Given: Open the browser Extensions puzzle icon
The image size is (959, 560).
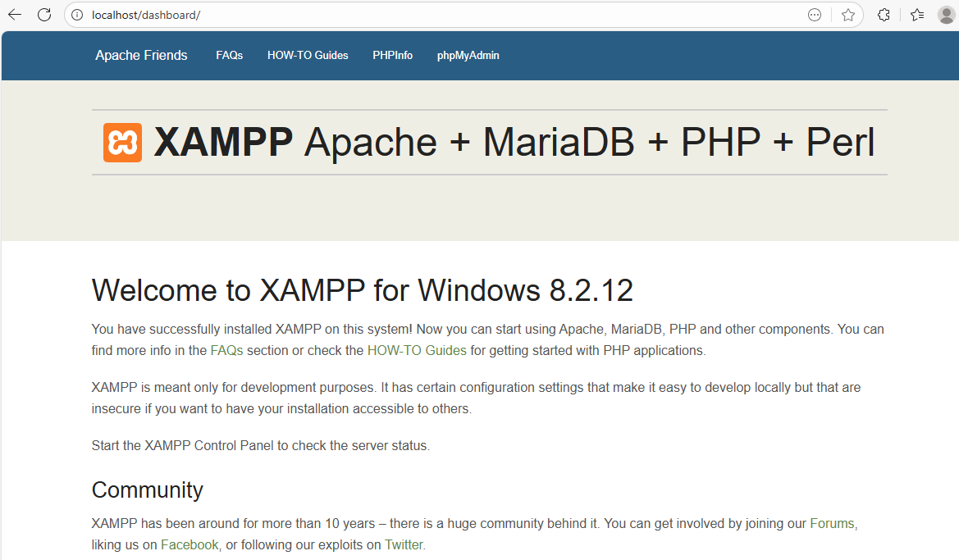Looking at the screenshot, I should (884, 15).
